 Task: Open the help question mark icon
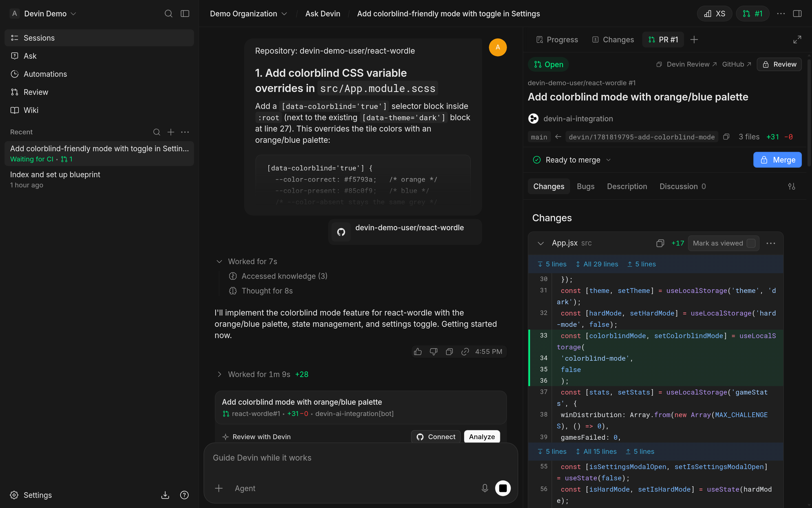click(x=184, y=495)
